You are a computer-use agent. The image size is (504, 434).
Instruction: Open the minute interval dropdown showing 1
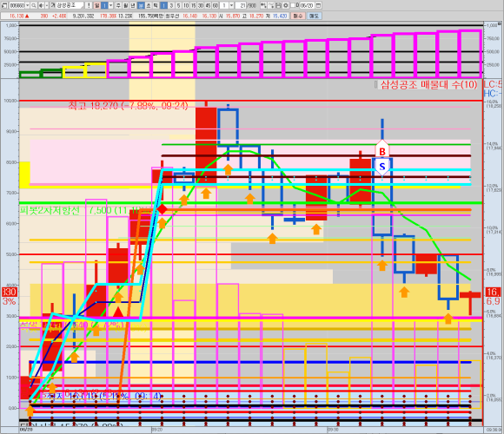231,5
